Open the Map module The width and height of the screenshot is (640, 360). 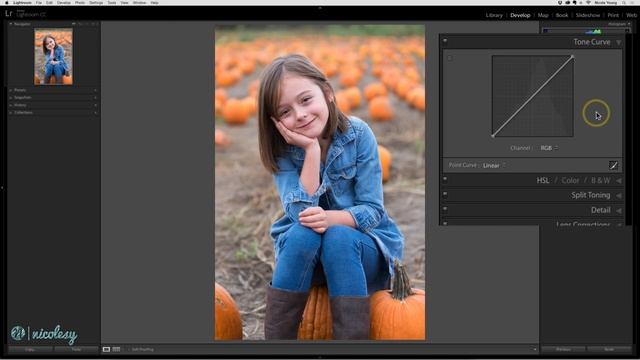(x=543, y=15)
